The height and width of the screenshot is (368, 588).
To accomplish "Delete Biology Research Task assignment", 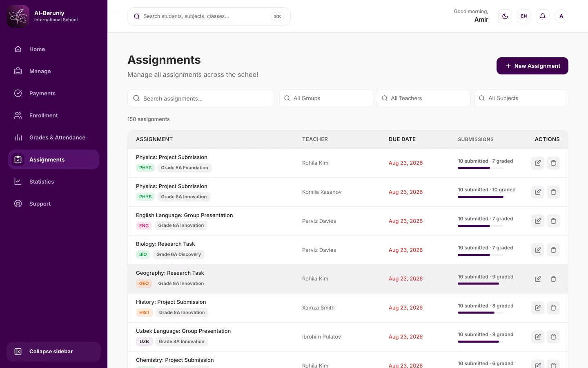I will [553, 250].
